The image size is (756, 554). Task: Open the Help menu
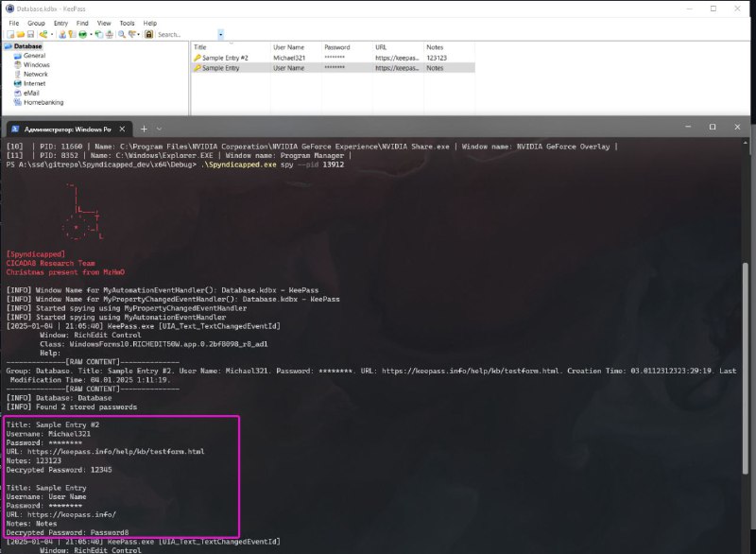150,23
